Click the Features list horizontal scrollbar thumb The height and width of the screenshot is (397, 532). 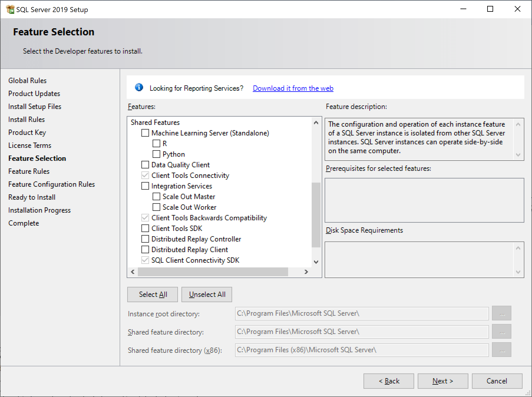point(213,272)
